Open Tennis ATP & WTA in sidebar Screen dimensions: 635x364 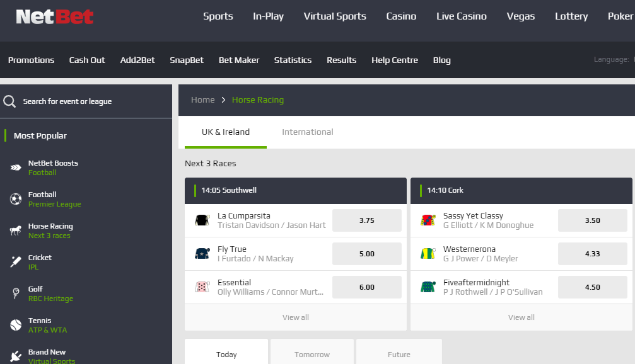coord(47,325)
